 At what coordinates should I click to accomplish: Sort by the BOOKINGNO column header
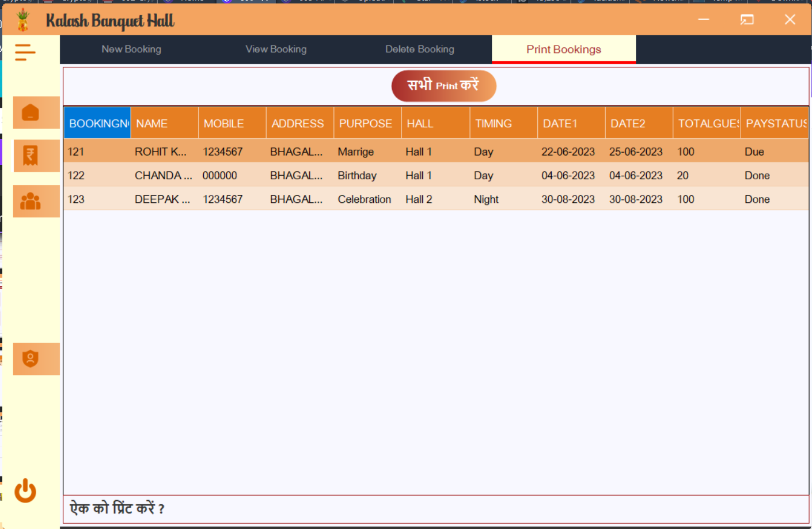click(97, 123)
